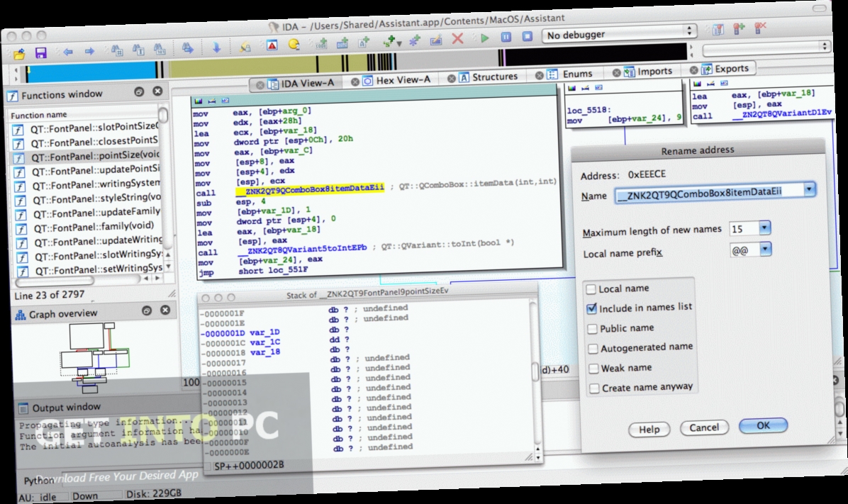The height and width of the screenshot is (504, 848).
Task: Select QT::FontPanel::closestPointS function row
Action: click(x=94, y=142)
